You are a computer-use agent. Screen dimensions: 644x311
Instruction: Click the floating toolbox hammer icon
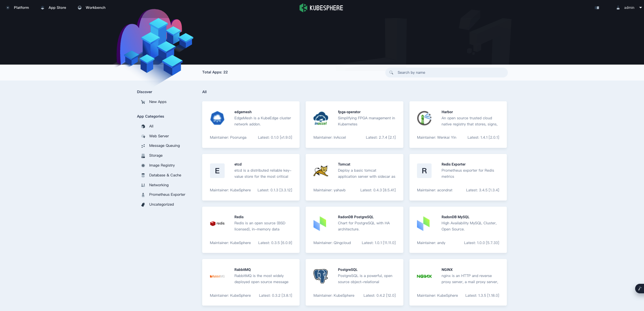639,289
